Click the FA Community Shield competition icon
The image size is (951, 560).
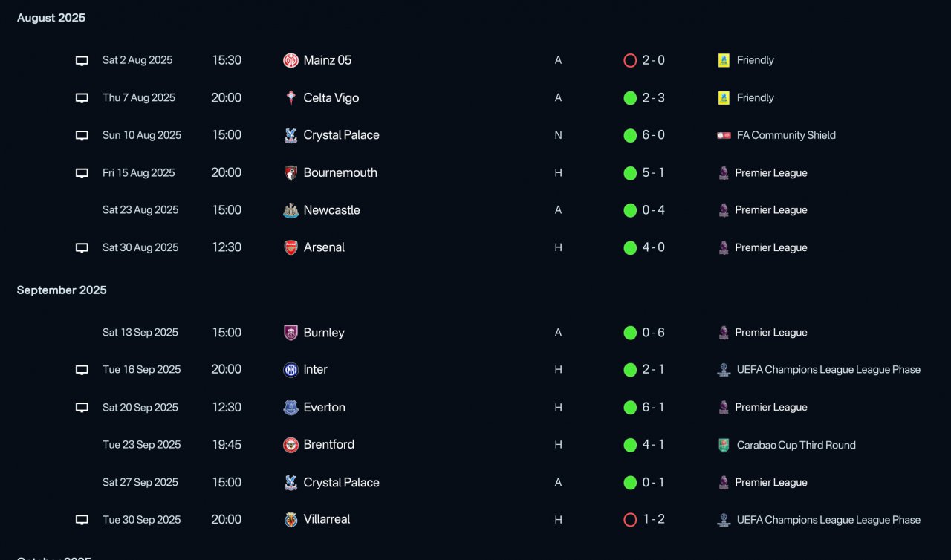pos(724,135)
